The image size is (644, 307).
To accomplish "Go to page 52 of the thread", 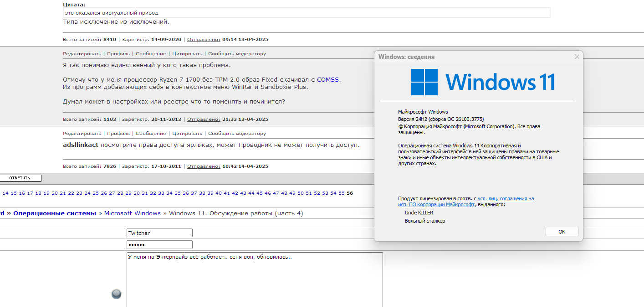I will point(317,193).
